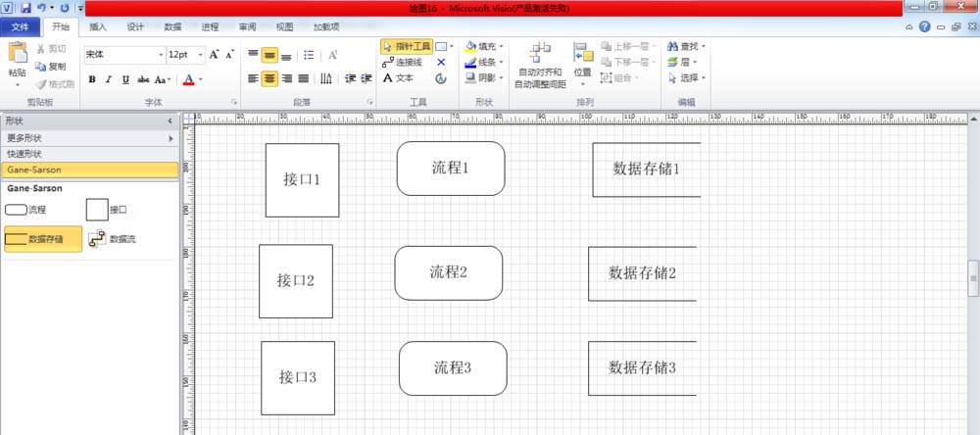This screenshot has height=435, width=980.
Task: Select the 接口1 shape on the canvas
Action: [302, 180]
